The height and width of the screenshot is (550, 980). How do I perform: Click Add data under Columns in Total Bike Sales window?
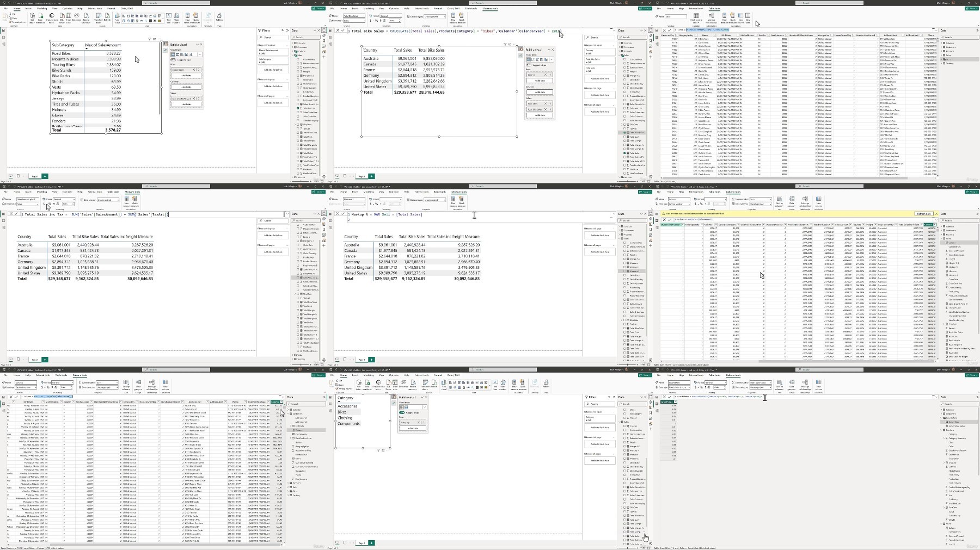[540, 92]
